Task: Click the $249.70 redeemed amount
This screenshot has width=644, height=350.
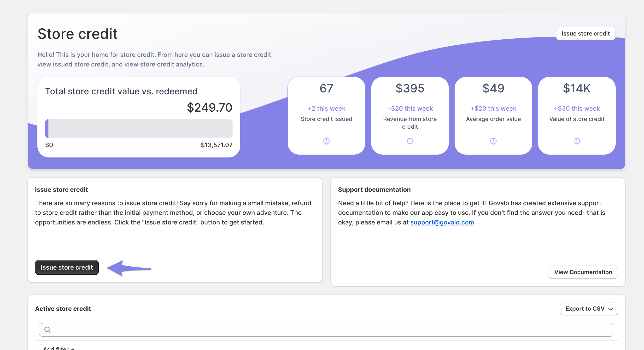Action: pos(210,108)
